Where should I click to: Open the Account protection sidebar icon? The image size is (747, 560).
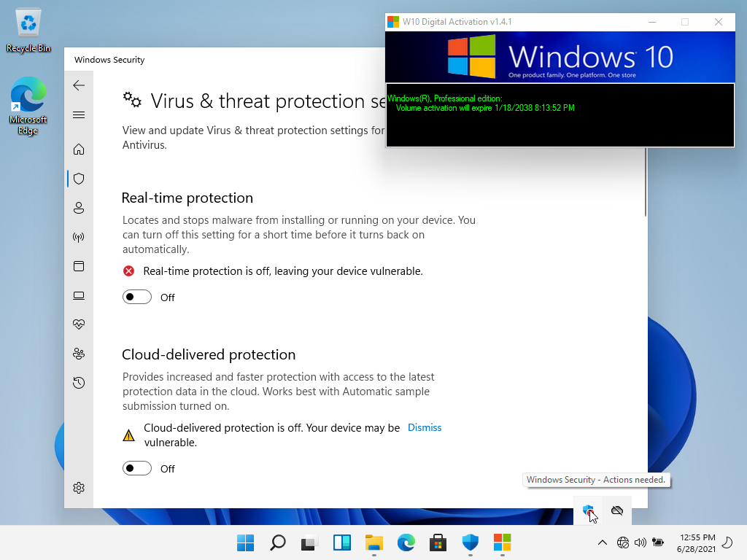click(79, 208)
